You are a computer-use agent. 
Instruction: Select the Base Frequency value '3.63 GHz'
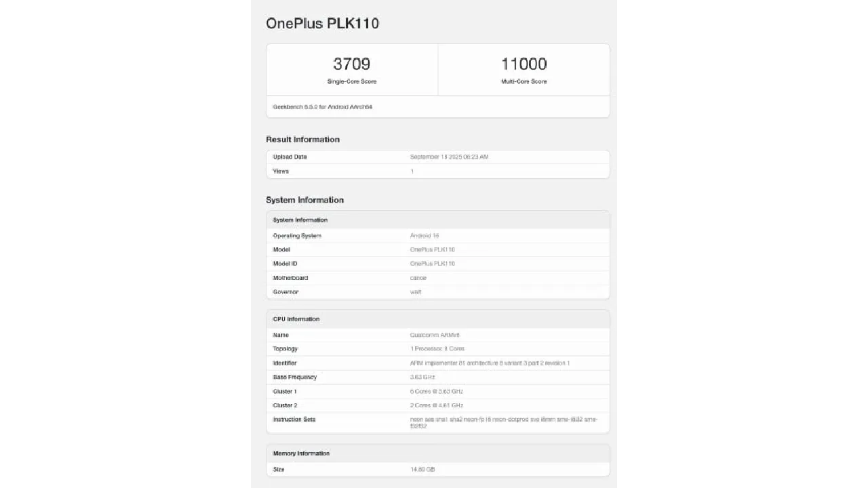point(422,377)
